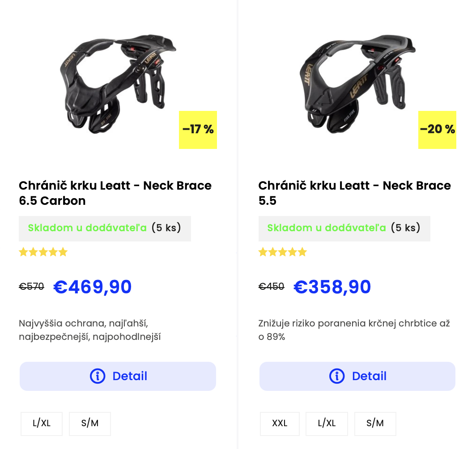Click the -17 % discount badge
476x449 pixels.
pos(198,130)
